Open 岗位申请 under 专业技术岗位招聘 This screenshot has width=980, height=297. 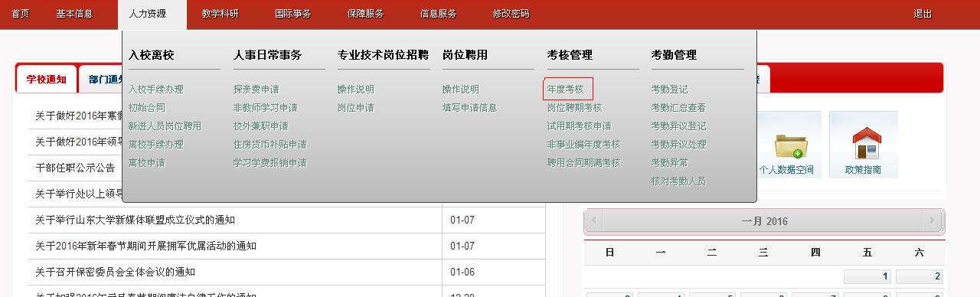[356, 107]
